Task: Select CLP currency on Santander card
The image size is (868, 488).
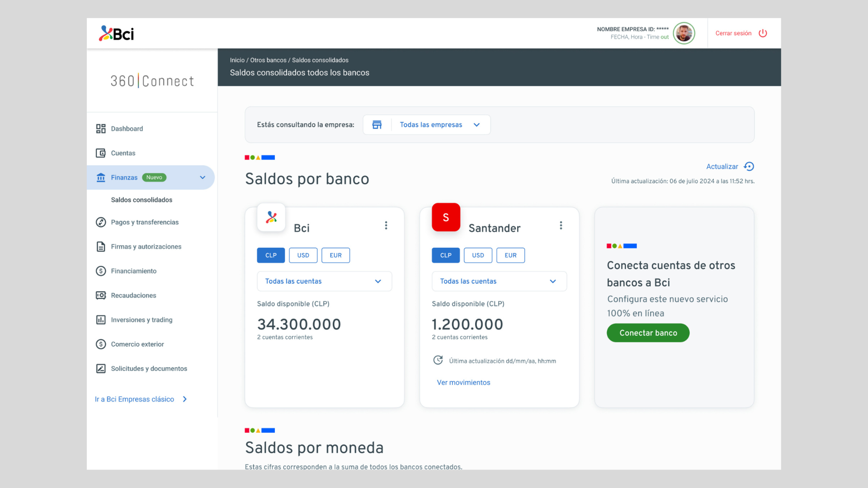Action: [445, 255]
